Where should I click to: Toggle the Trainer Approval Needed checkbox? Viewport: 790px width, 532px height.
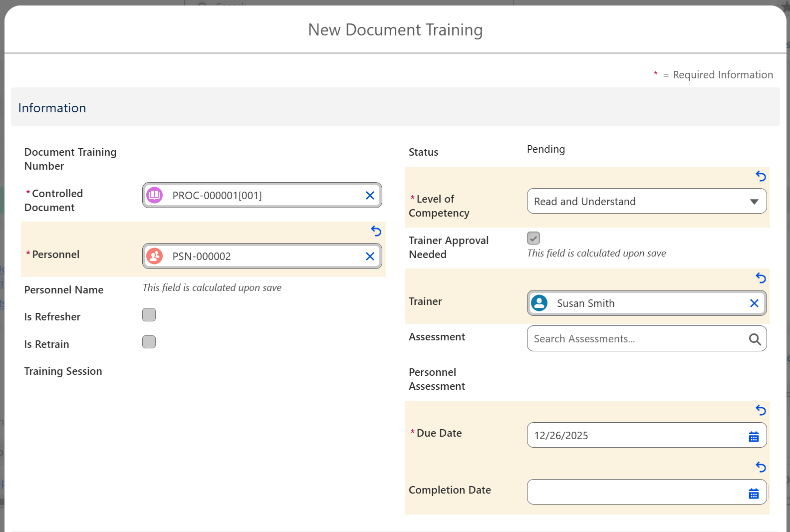[x=533, y=239]
